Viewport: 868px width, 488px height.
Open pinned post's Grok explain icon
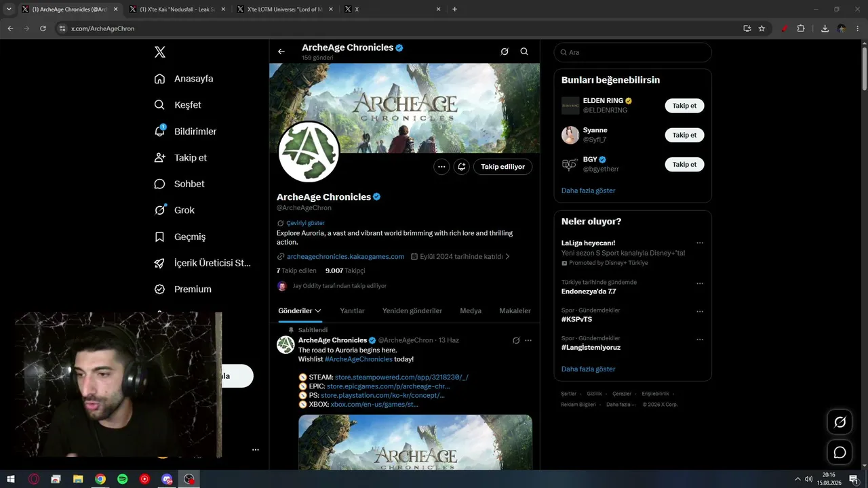coord(516,340)
